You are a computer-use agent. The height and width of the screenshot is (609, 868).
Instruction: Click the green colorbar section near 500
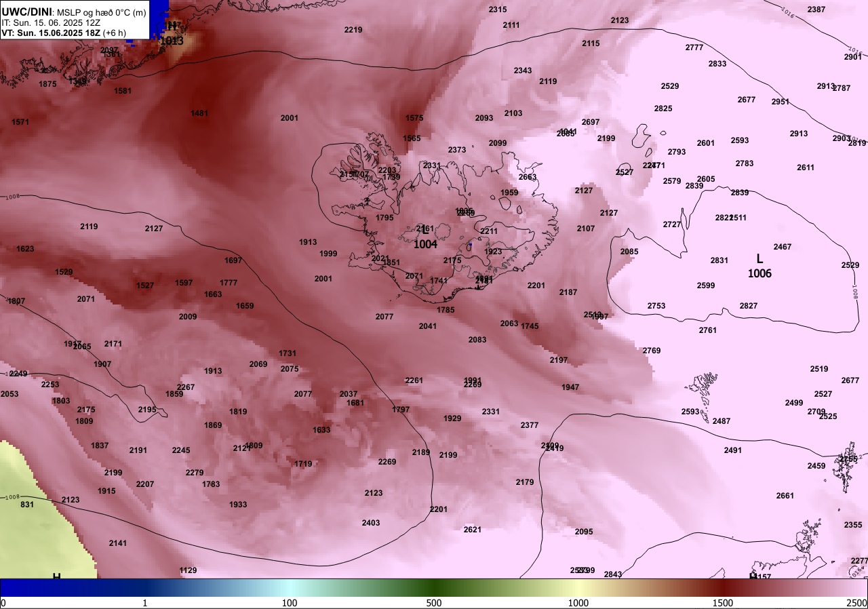click(434, 587)
